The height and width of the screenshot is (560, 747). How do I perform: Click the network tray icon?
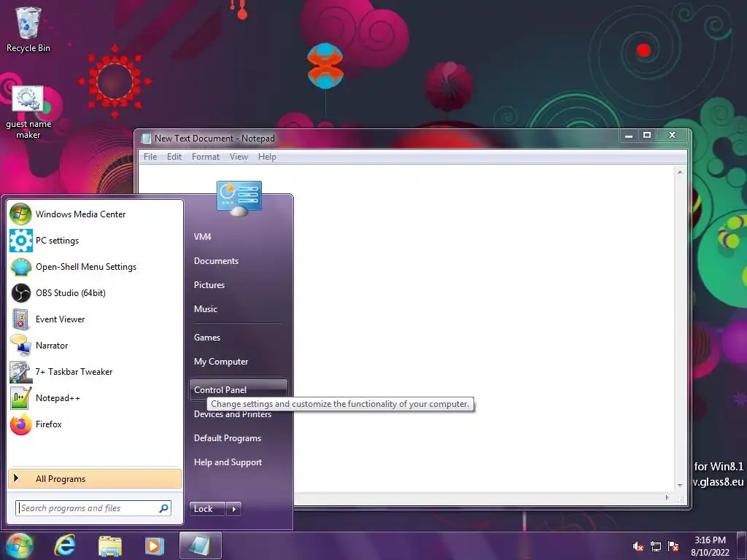[656, 547]
